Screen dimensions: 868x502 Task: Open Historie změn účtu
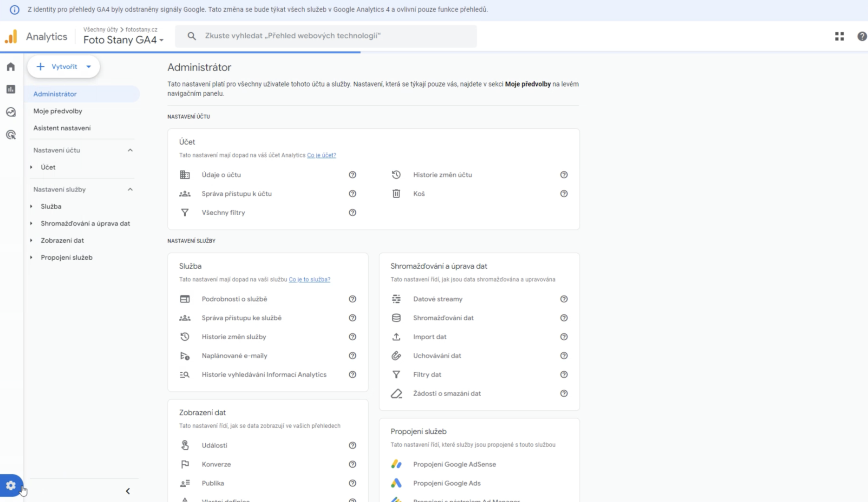pyautogui.click(x=442, y=175)
